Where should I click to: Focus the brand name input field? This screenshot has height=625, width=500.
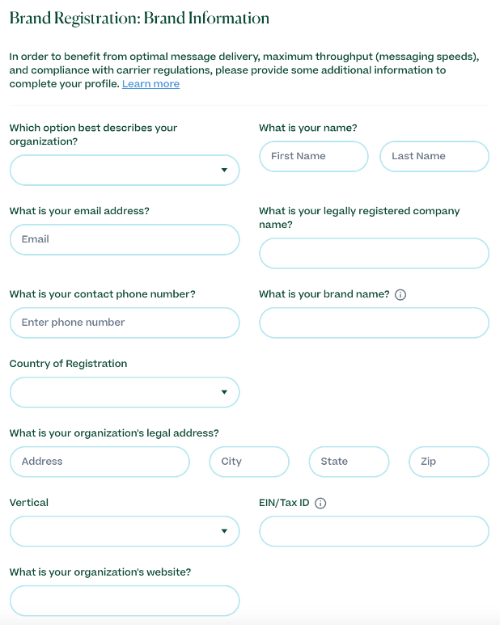(x=374, y=323)
